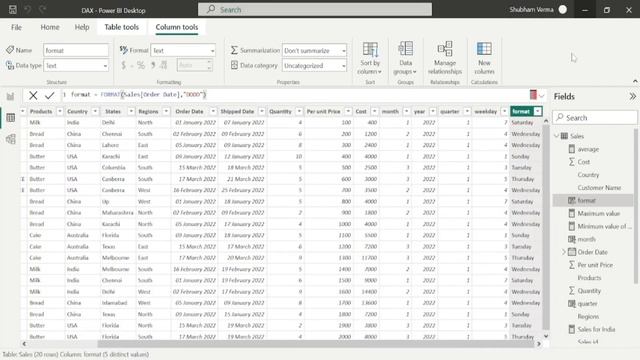Screen dimensions: 640x360
Task: Open the Order Date column filter dropdown
Action: (x=213, y=111)
